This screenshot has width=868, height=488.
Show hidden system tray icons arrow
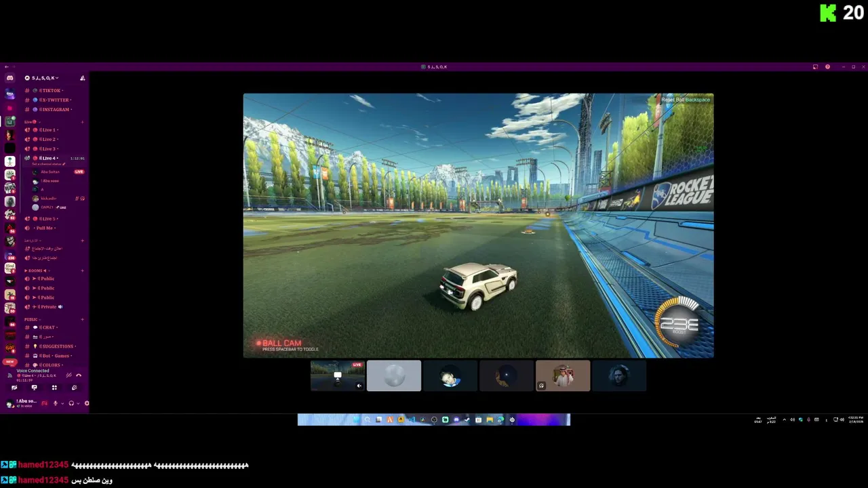click(x=785, y=420)
